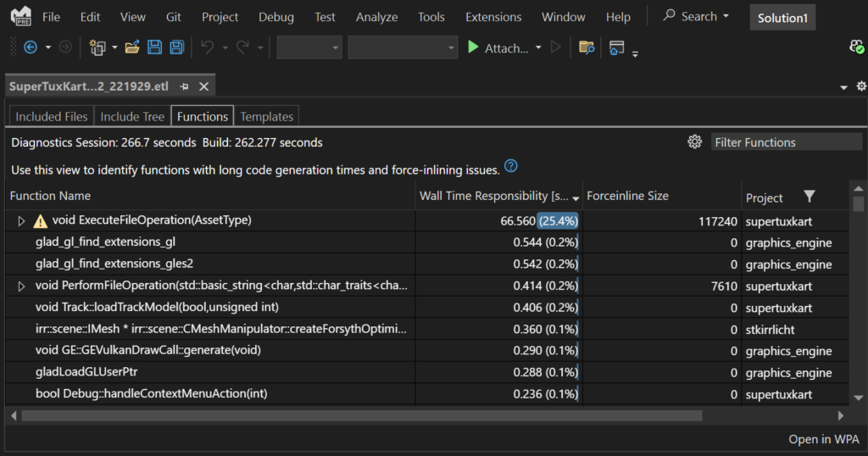This screenshot has width=868, height=456.
Task: Click the Navigate Backward arrow icon
Action: (31, 47)
